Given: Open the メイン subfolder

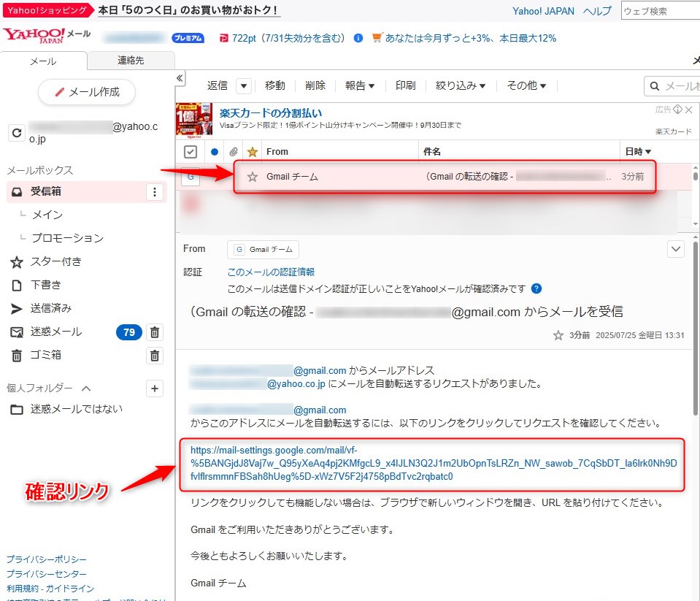Looking at the screenshot, I should (47, 215).
